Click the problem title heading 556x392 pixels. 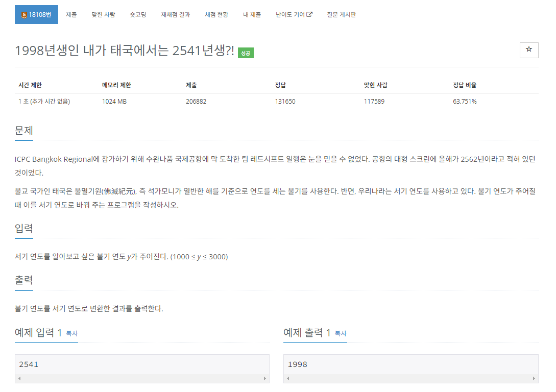tap(125, 51)
